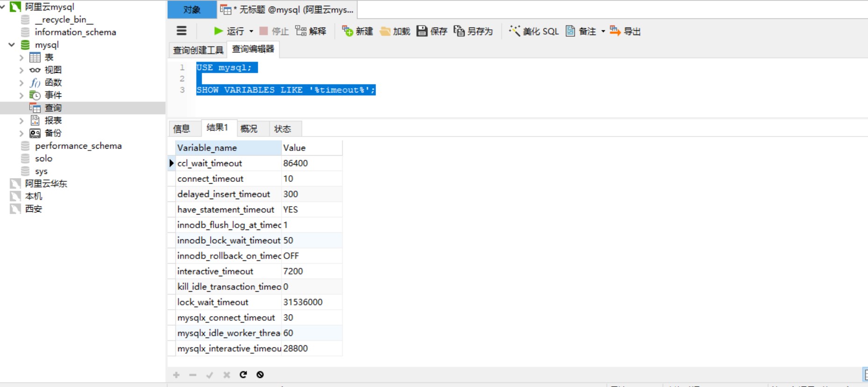Select the 本机 connection
868x387 pixels.
tap(34, 196)
